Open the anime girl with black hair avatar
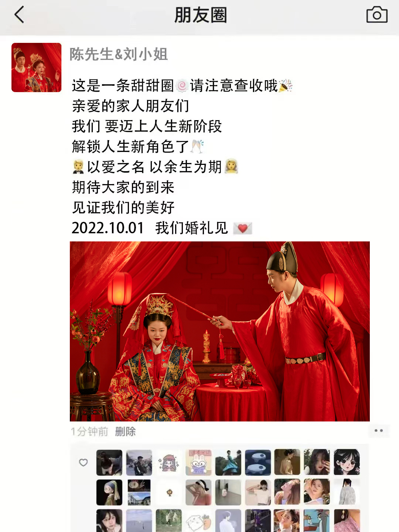Image resolution: width=399 pixels, height=532 pixels. (x=347, y=462)
